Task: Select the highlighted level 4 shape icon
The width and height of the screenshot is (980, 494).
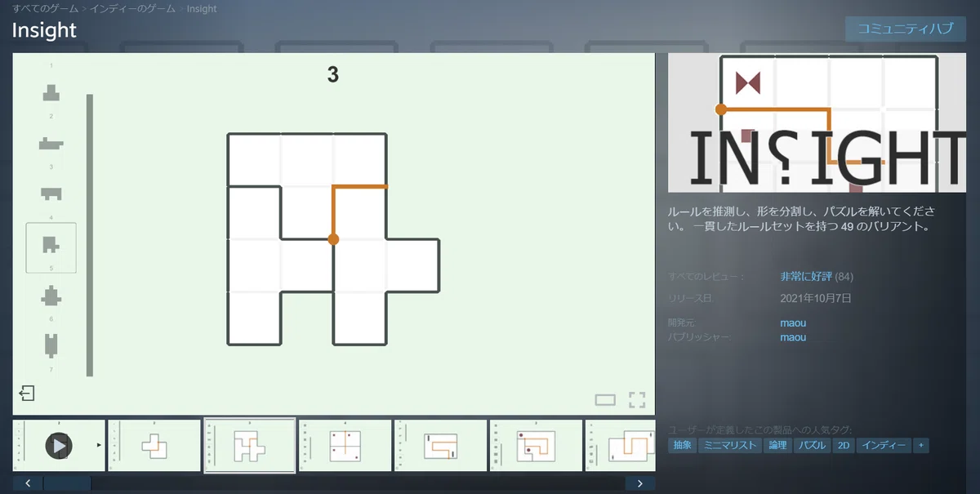Action: (51, 244)
